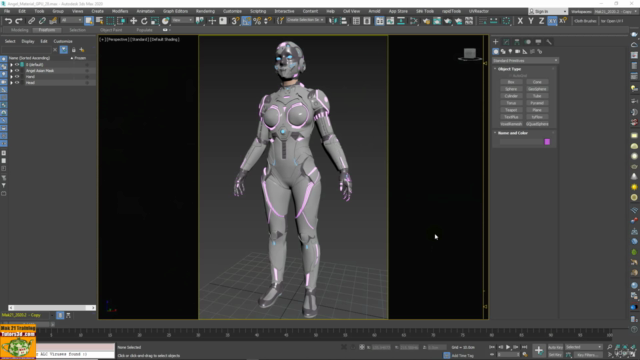The height and width of the screenshot is (360, 640).
Task: Select the Select and Move tool
Action: point(133,21)
